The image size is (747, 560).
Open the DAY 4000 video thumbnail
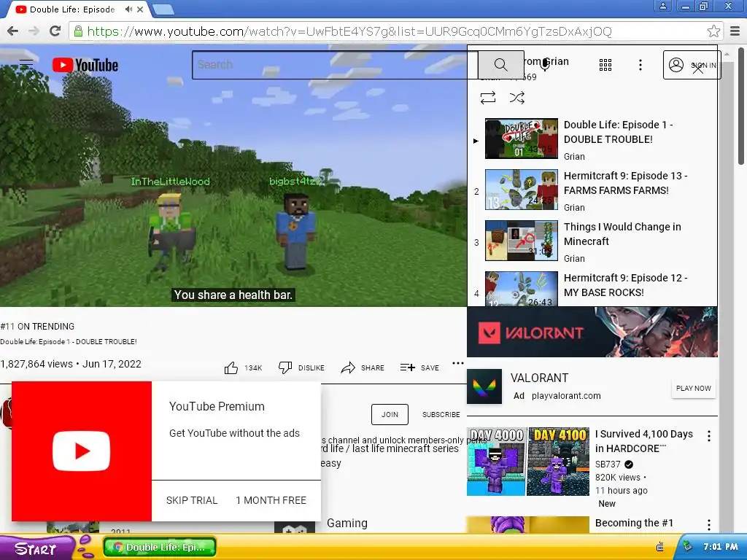click(x=528, y=462)
